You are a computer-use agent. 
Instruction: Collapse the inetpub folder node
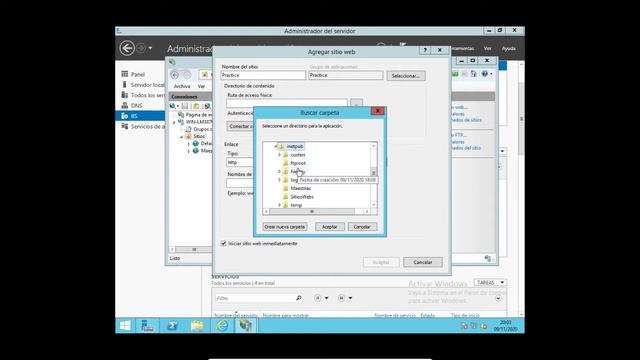[276, 146]
